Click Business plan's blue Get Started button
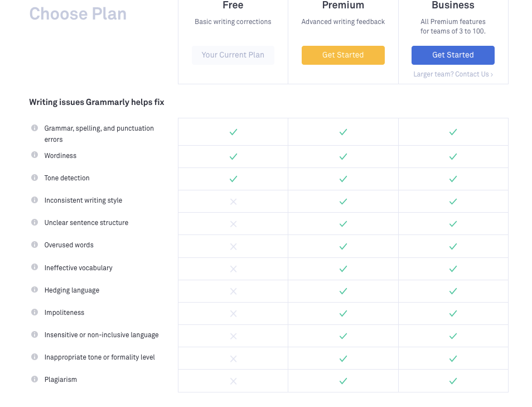 pos(453,55)
